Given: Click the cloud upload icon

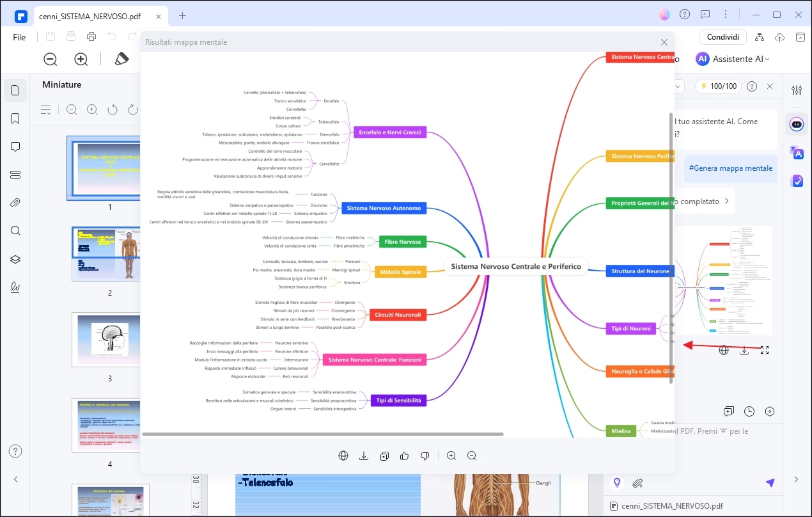Looking at the screenshot, I should (780, 37).
